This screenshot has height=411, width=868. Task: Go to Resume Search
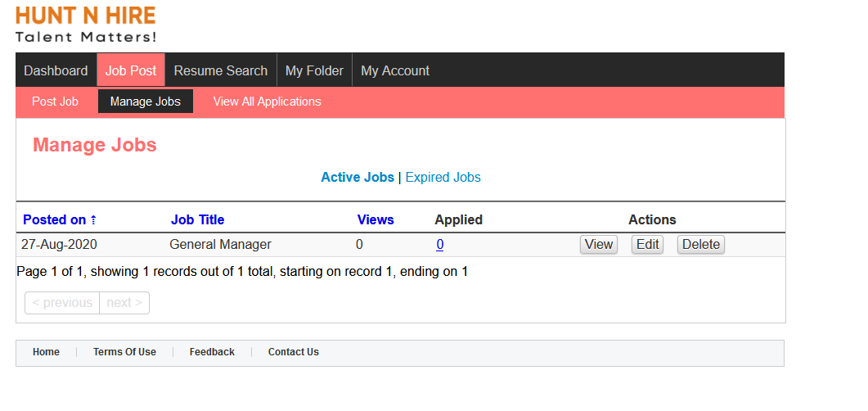click(x=220, y=70)
